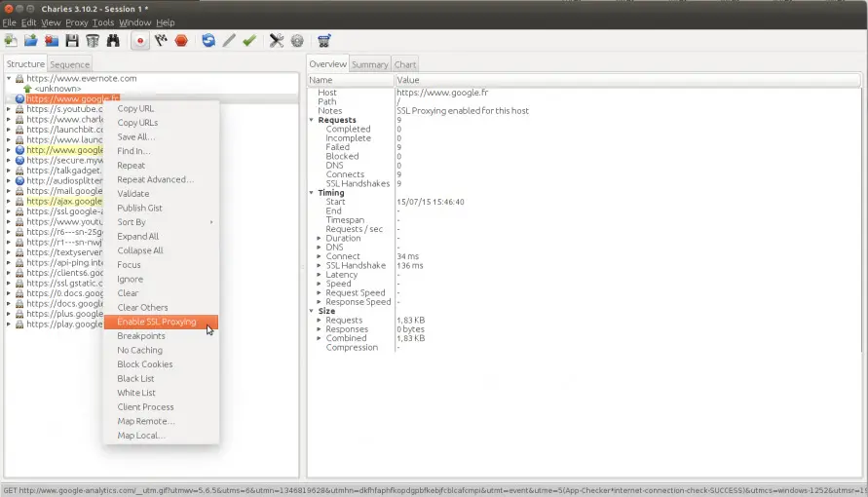Click the Settings gear icon
Viewport: 868px width, 497px height.
click(297, 40)
